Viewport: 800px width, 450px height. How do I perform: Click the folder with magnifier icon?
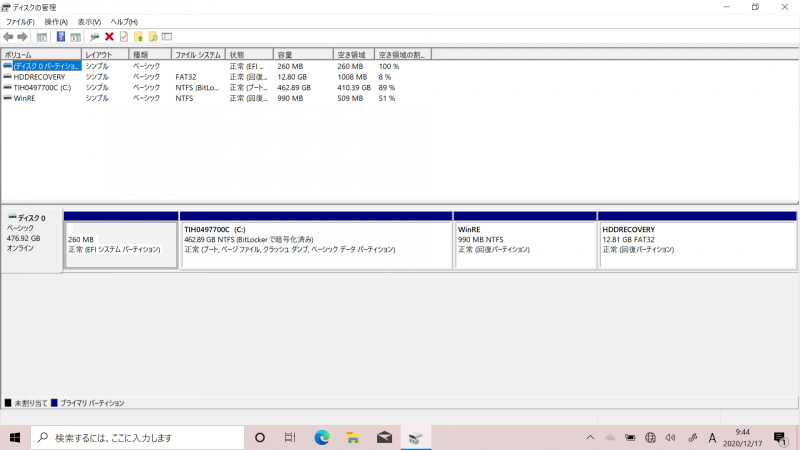tap(153, 37)
